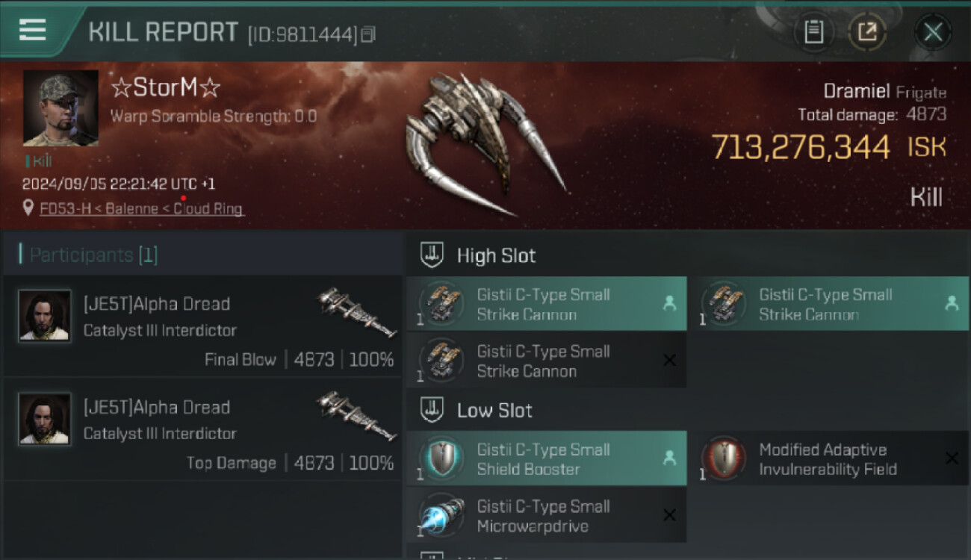Select the dropped Strike Cannon in right column
The height and width of the screenshot is (560, 971).
pyautogui.click(x=828, y=304)
